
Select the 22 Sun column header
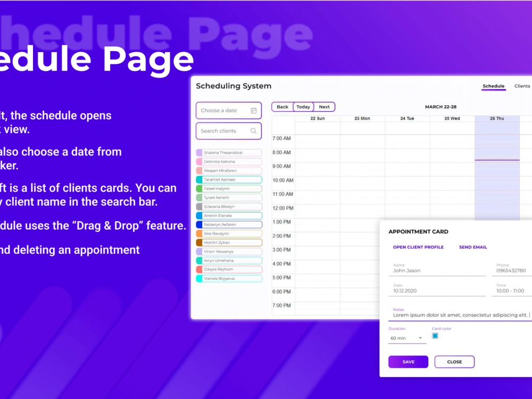coord(318,119)
